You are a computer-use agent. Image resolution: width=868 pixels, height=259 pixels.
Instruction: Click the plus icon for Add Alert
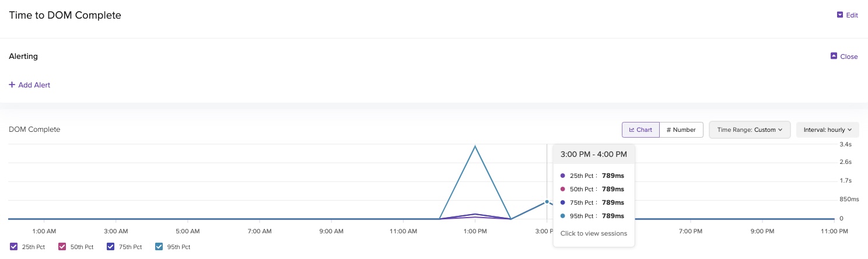[12, 85]
